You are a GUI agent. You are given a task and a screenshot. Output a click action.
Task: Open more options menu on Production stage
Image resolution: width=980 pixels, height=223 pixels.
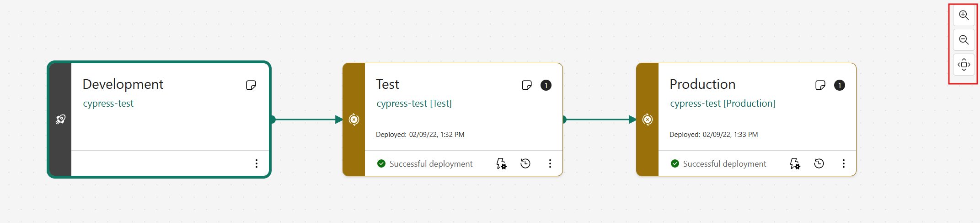(x=844, y=163)
